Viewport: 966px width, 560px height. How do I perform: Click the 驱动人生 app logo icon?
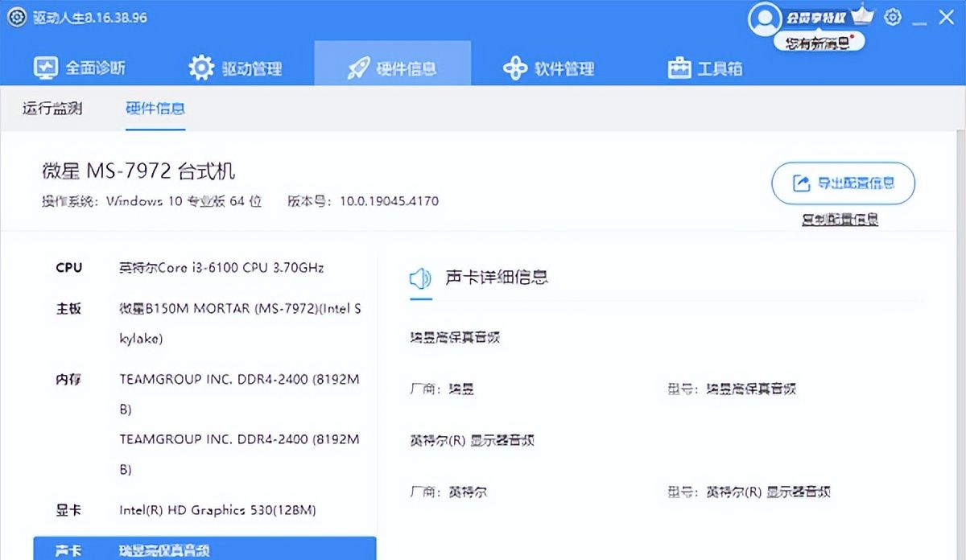(x=17, y=17)
